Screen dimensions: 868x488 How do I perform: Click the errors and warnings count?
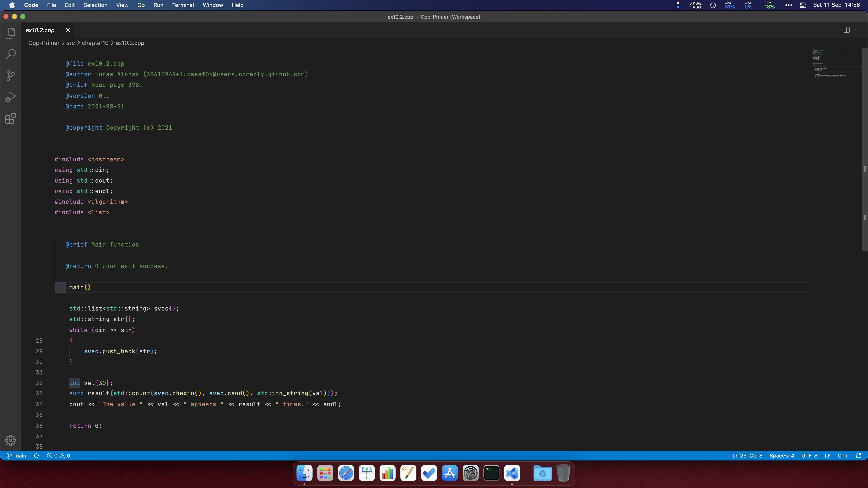click(59, 456)
